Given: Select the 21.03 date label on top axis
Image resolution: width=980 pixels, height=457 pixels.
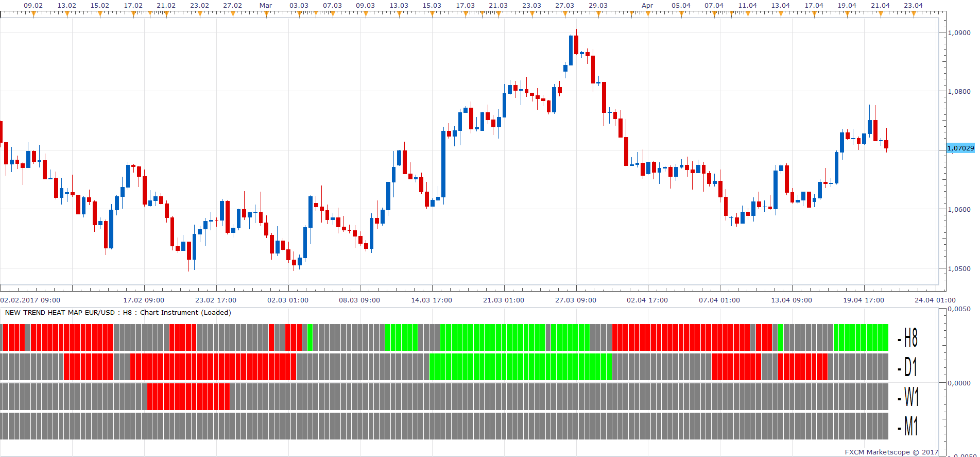Looking at the screenshot, I should (x=498, y=5).
